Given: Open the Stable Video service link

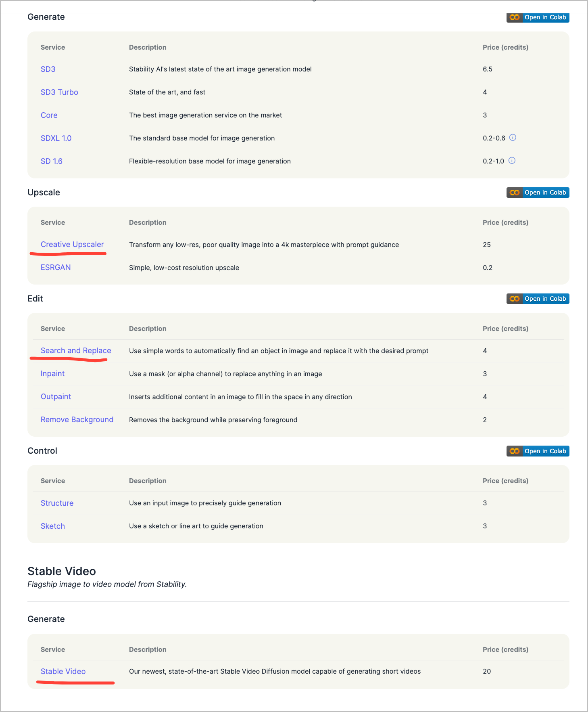Looking at the screenshot, I should (x=63, y=671).
